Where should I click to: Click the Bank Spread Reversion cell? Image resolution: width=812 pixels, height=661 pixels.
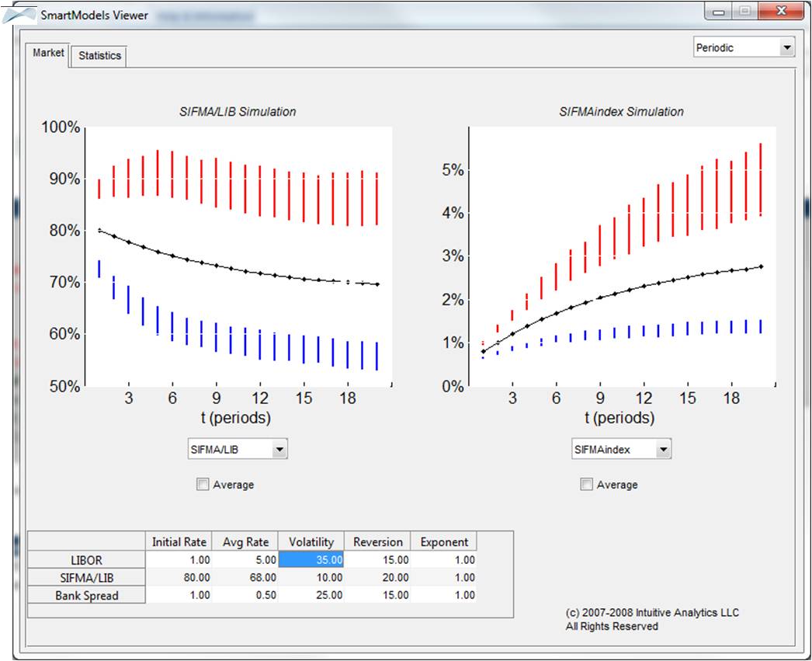[x=377, y=595]
